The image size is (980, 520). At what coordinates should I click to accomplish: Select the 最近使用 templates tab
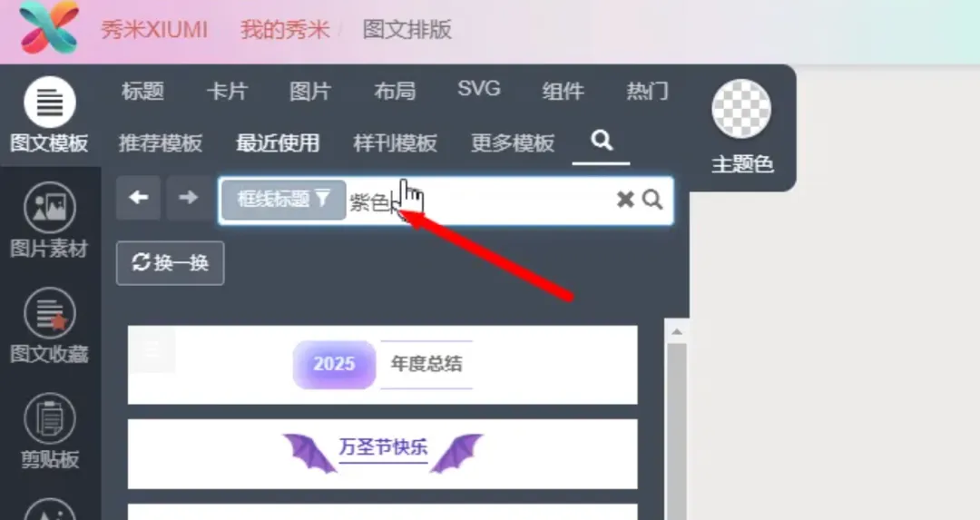click(x=278, y=143)
